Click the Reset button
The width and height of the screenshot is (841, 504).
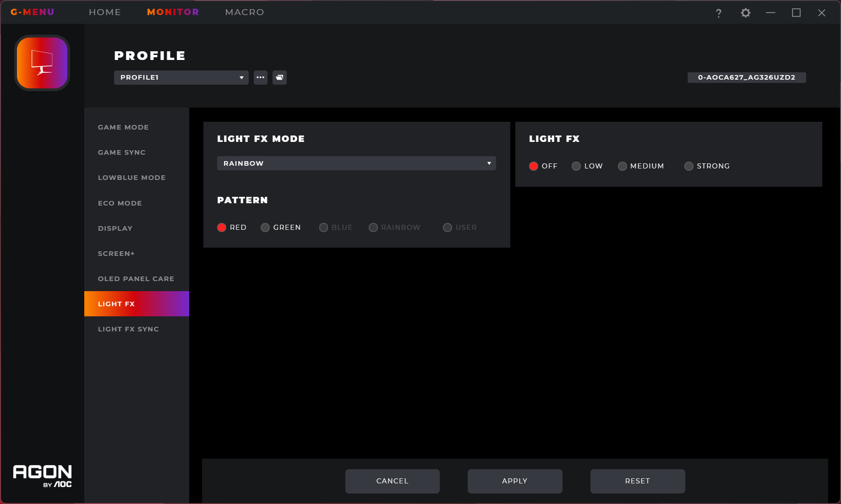pos(638,481)
